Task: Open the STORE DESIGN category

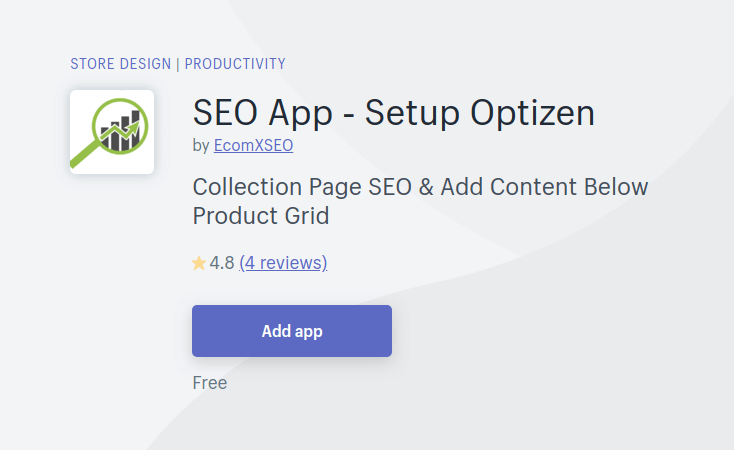Action: 121,64
